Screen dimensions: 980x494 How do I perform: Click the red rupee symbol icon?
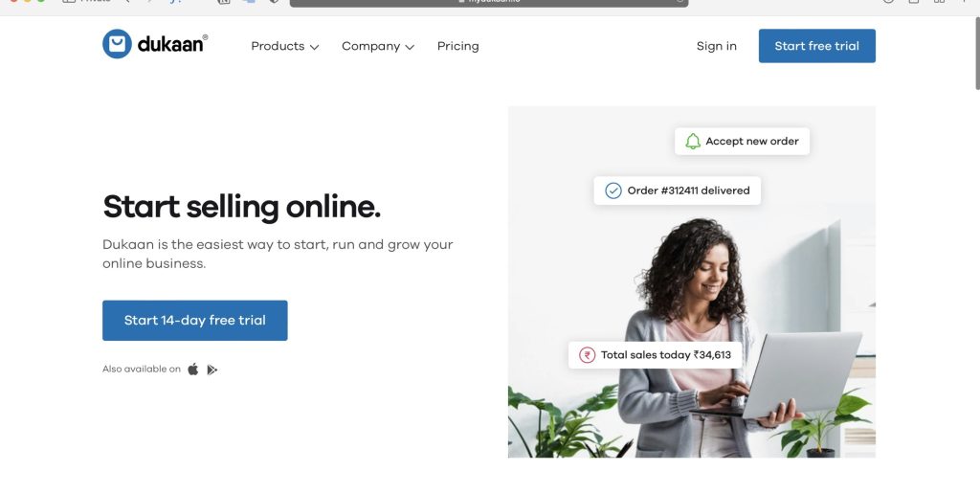pyautogui.click(x=587, y=355)
